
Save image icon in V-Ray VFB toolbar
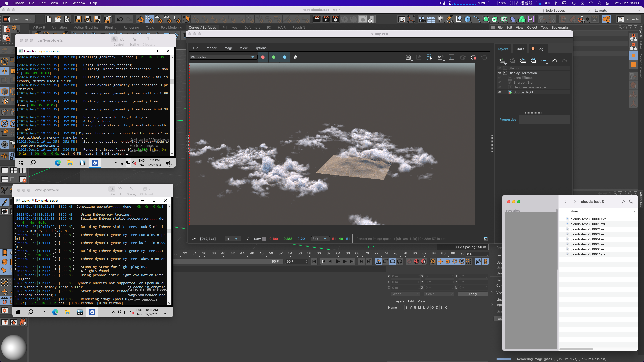(408, 57)
